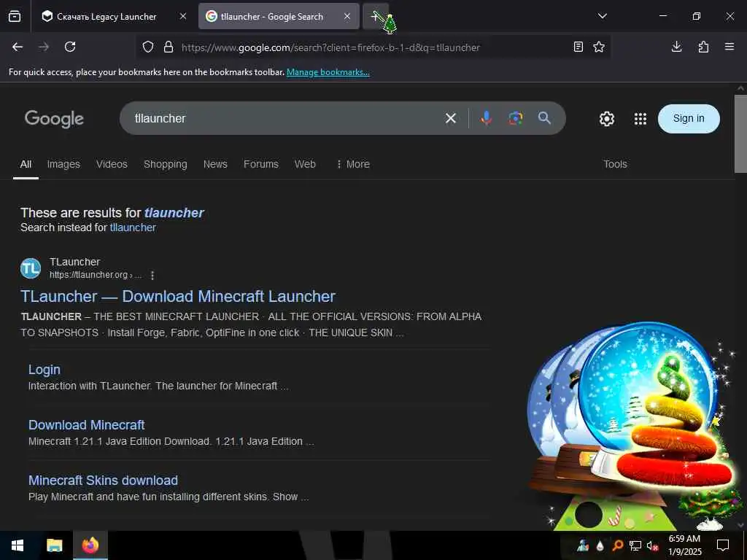Viewport: 747px width, 560px height.
Task: Open the Google apps grid
Action: (640, 119)
